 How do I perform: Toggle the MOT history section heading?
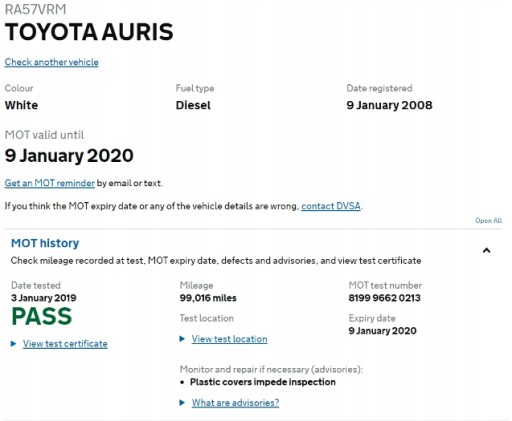tap(45, 243)
